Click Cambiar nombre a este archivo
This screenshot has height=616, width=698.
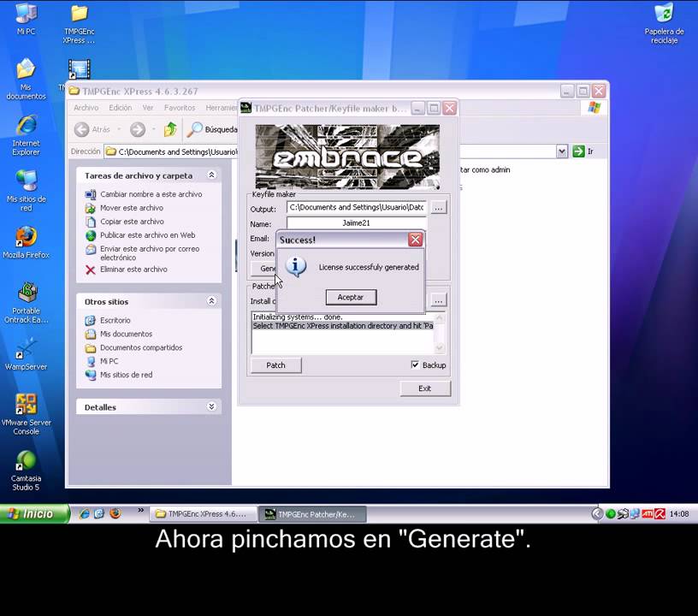coord(151,194)
